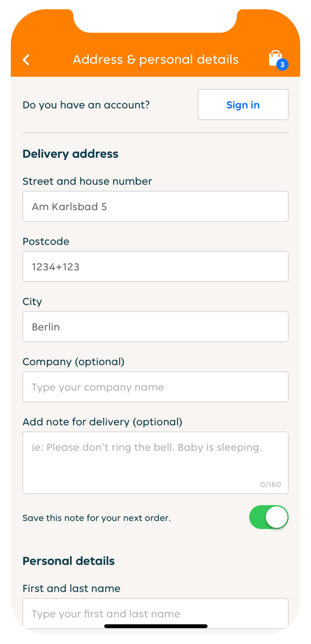
Task: Tap the Do you have an account? text
Action: (x=86, y=105)
